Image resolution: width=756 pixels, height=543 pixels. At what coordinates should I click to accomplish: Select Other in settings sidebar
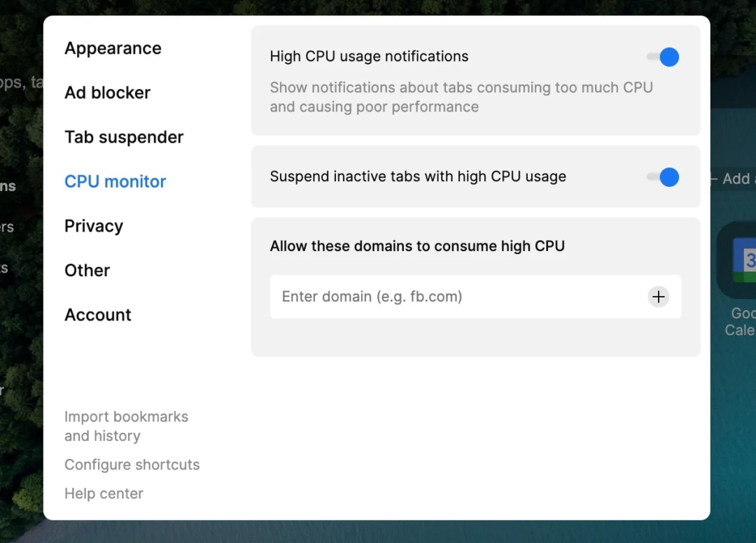pyautogui.click(x=87, y=270)
